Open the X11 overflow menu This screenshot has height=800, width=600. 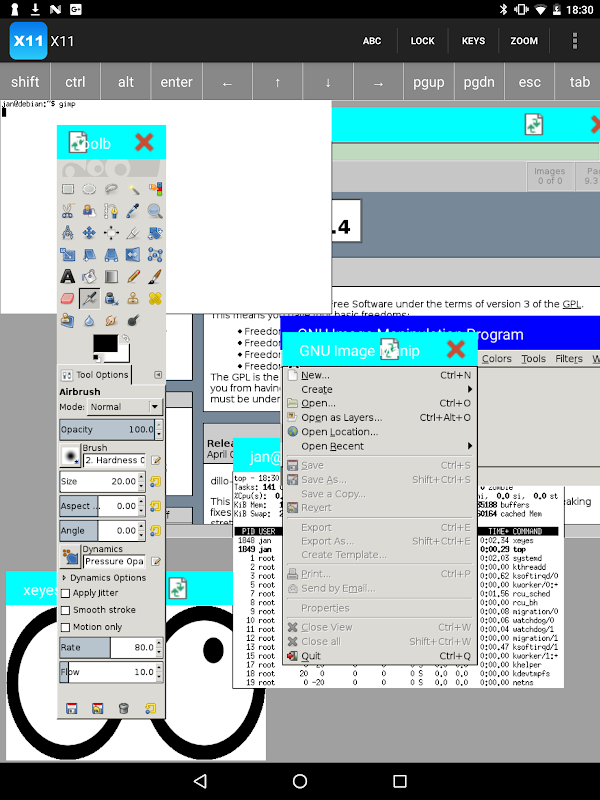tap(574, 41)
